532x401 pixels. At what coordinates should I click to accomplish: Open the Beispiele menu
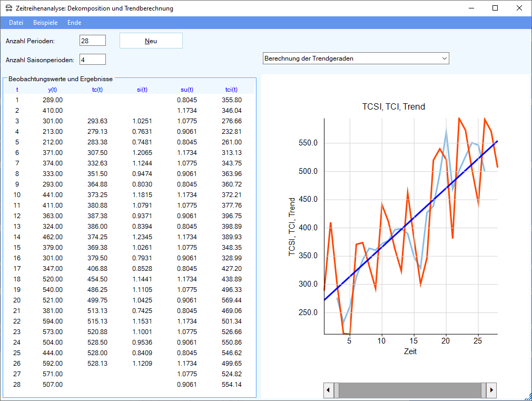click(45, 23)
